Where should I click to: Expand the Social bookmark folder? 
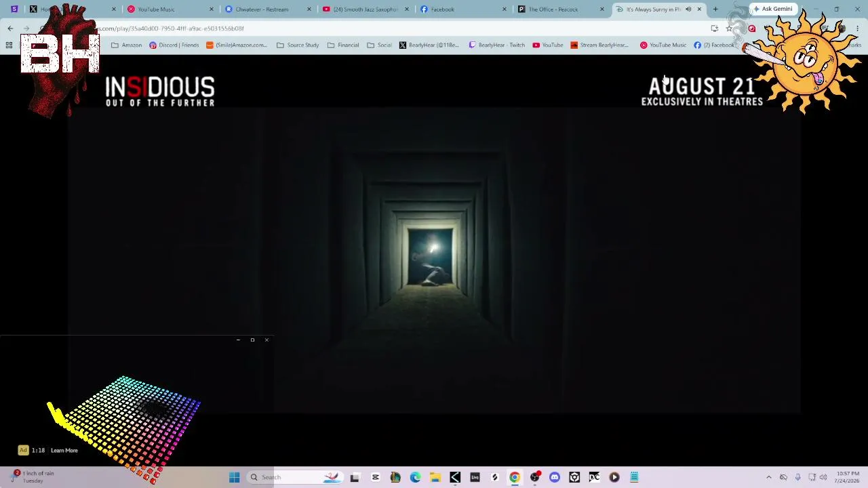click(x=379, y=45)
